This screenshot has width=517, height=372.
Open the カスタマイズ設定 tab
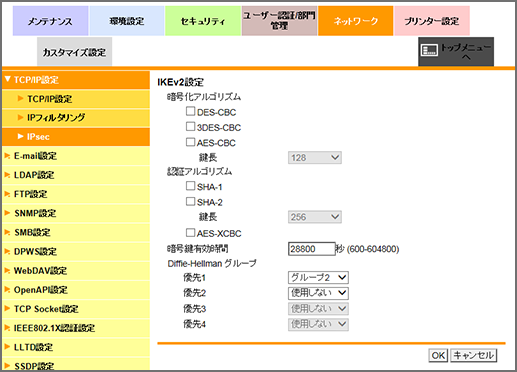coord(74,52)
